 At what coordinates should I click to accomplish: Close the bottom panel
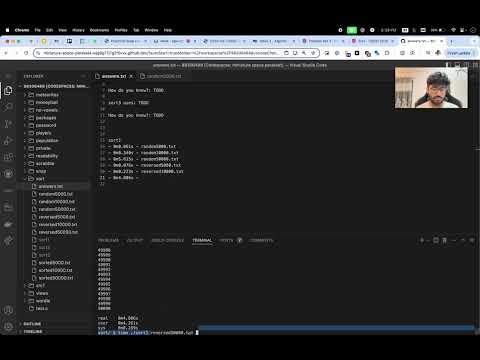click(x=472, y=240)
